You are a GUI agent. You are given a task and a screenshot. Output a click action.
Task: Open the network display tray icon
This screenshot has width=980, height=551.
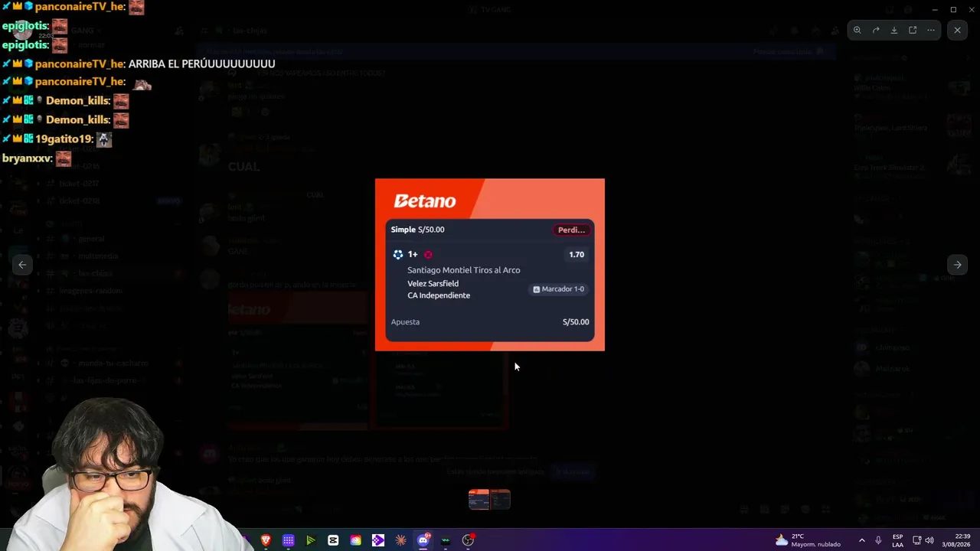click(x=917, y=540)
